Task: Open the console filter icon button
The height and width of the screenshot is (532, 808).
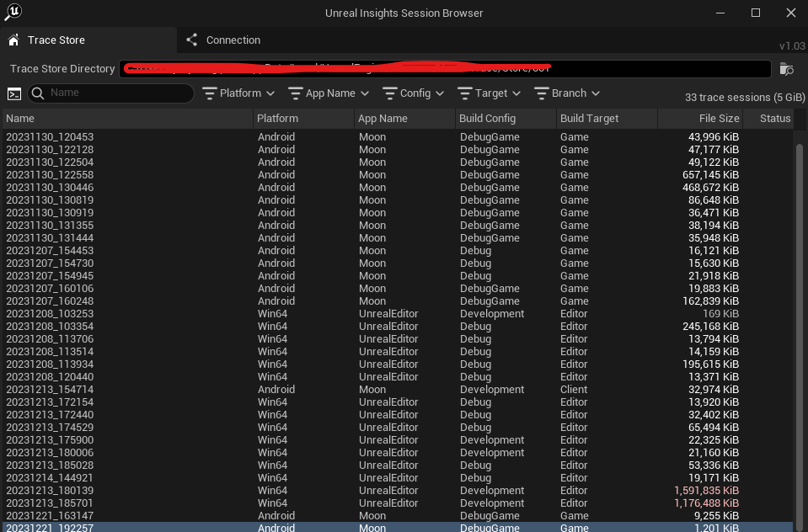Action: coord(14,93)
